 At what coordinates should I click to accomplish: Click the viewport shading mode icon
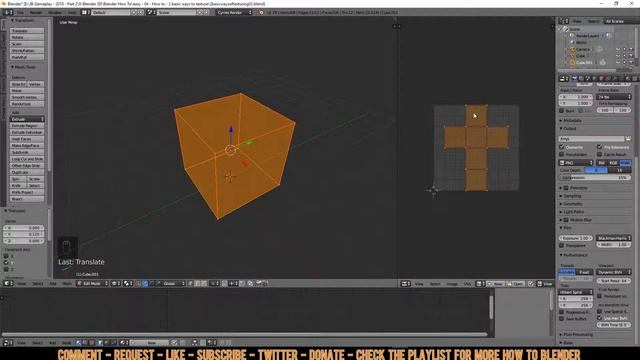click(x=116, y=283)
